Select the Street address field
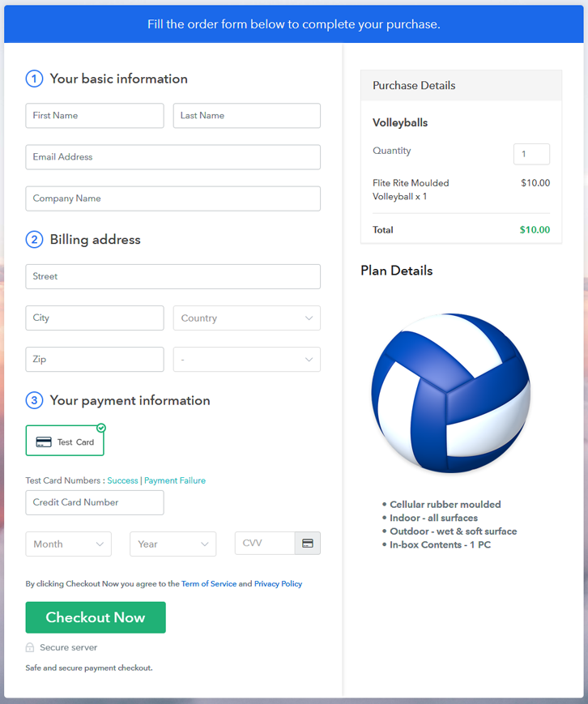588x704 pixels. click(x=173, y=276)
